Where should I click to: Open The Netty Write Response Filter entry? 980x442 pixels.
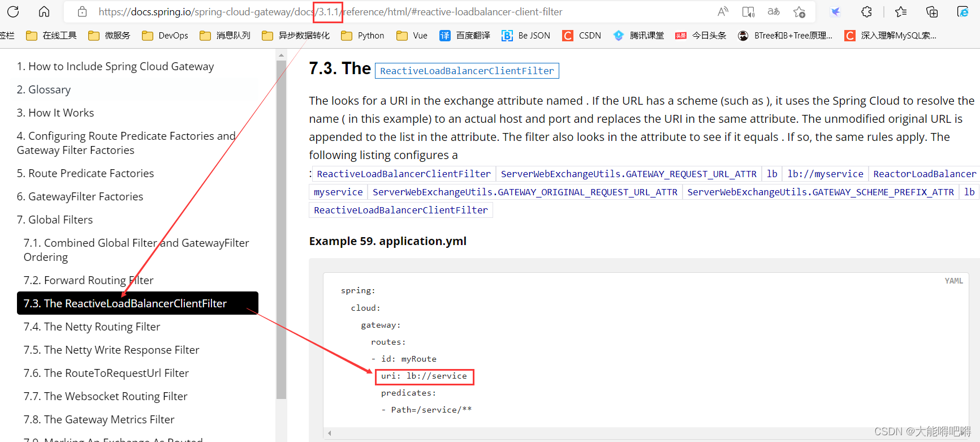tap(111, 350)
